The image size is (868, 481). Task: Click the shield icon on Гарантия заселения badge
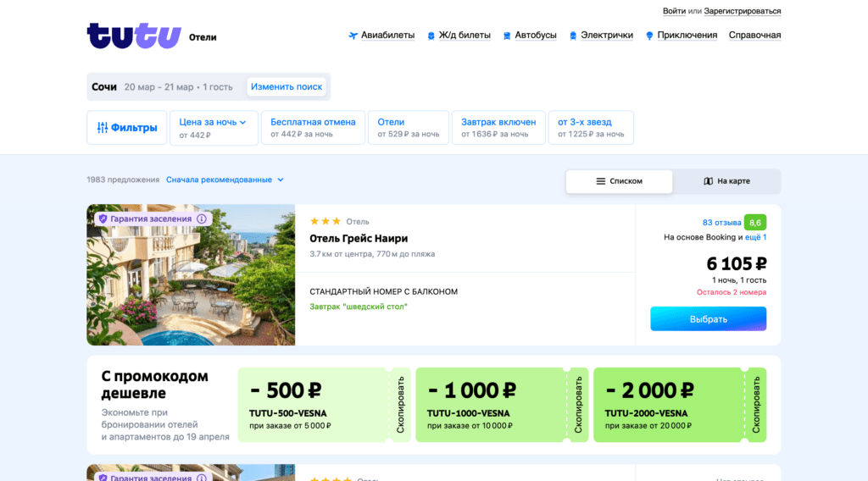click(x=103, y=219)
